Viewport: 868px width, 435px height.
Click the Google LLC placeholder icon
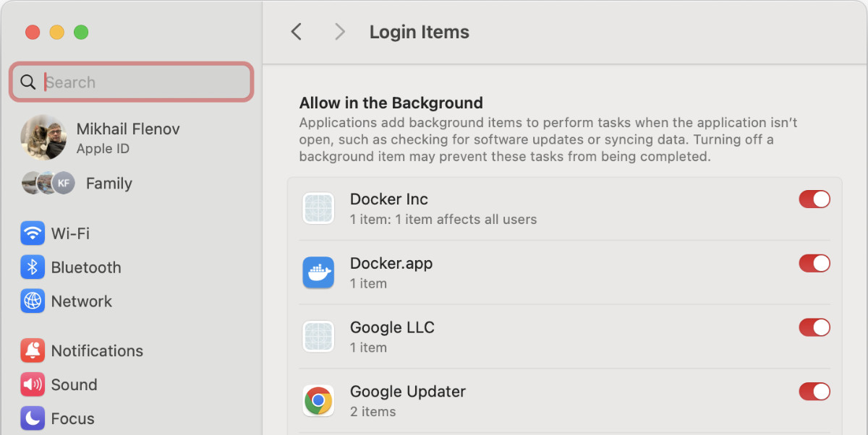coord(318,337)
